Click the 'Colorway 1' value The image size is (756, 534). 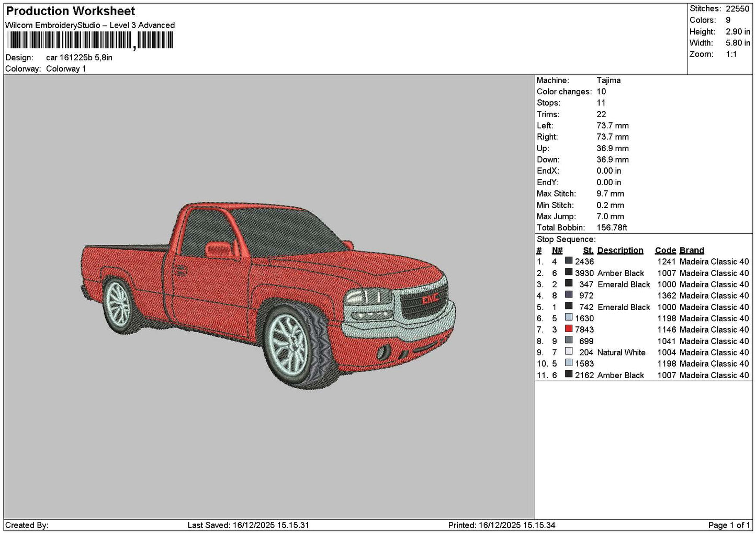point(66,69)
